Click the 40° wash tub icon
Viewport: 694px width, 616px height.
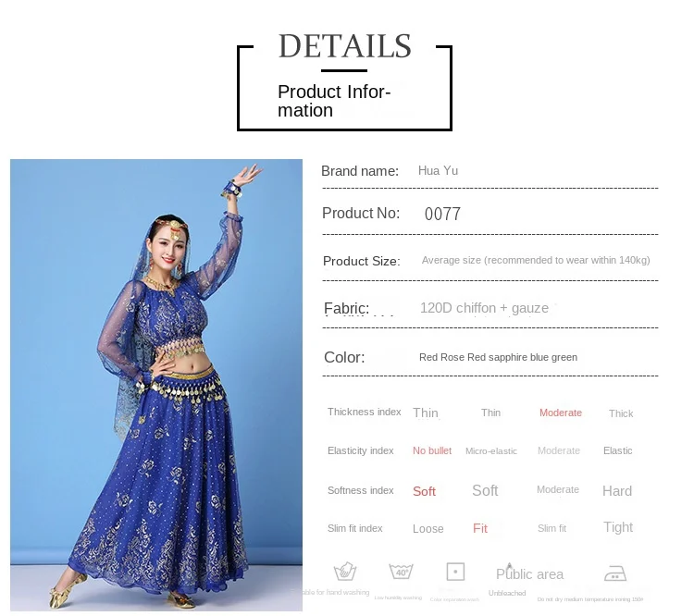coord(401,572)
